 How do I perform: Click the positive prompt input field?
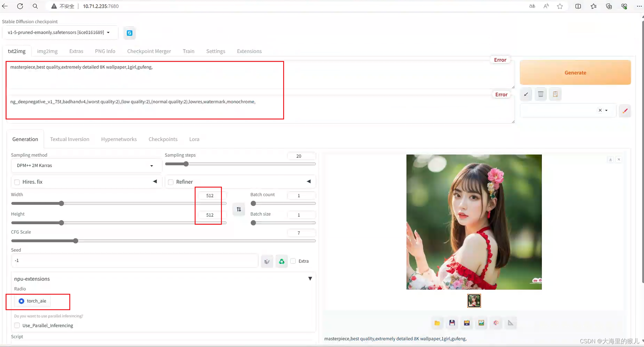144,74
